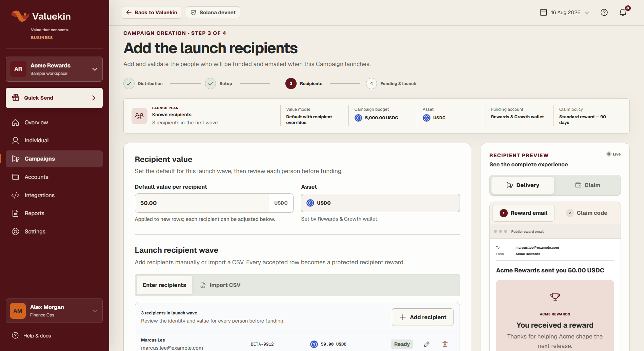Click the Help & docs question icon
The height and width of the screenshot is (351, 644).
click(x=15, y=335)
